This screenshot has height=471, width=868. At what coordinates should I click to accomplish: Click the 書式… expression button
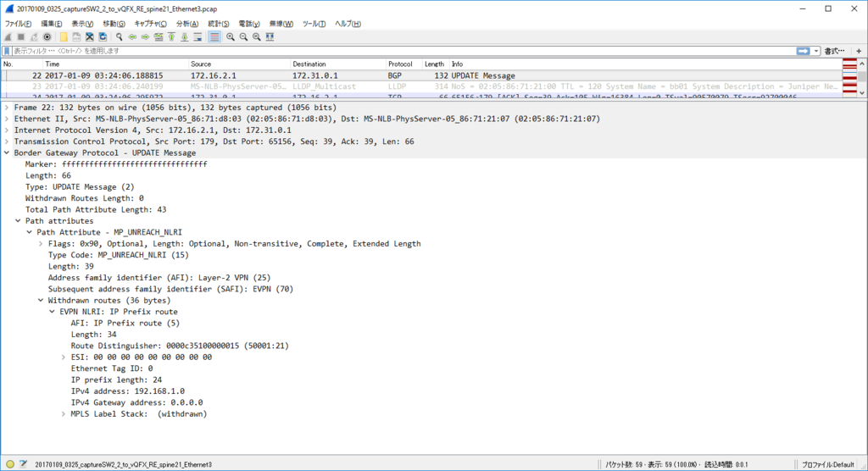[x=835, y=51]
